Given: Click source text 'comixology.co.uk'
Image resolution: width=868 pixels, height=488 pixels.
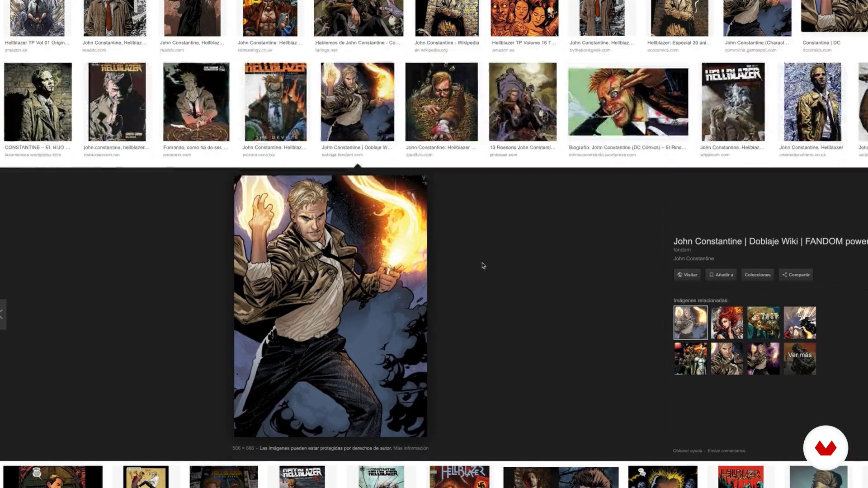Looking at the screenshot, I should pyautogui.click(x=255, y=50).
